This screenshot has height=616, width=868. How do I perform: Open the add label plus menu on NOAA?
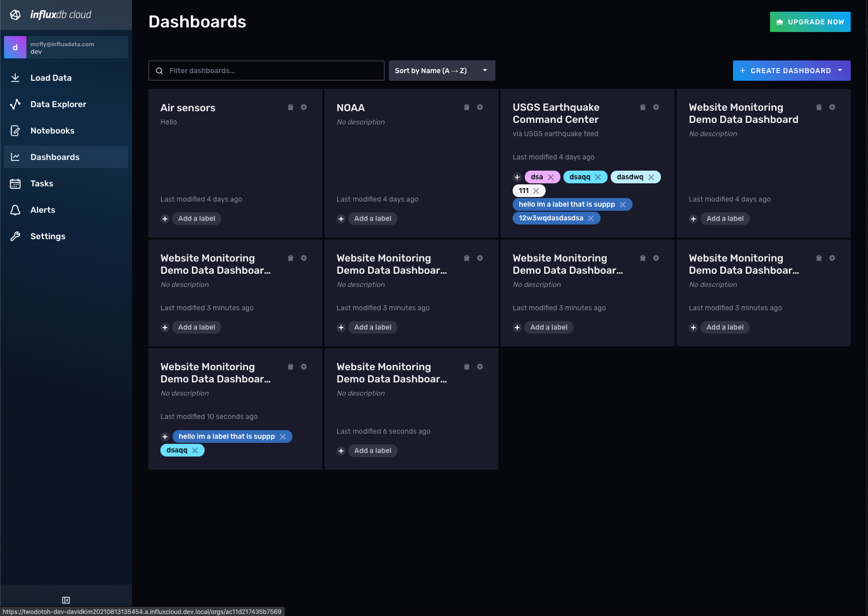point(341,218)
